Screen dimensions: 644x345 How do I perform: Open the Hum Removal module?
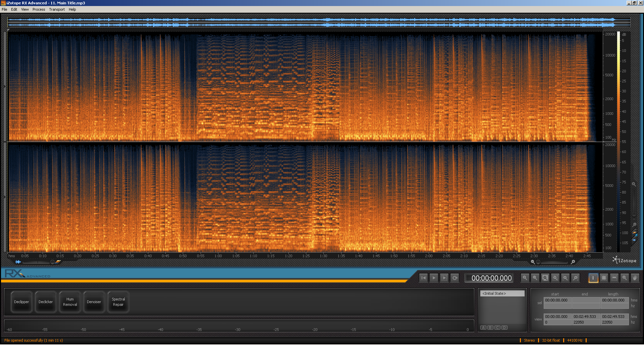(x=70, y=302)
